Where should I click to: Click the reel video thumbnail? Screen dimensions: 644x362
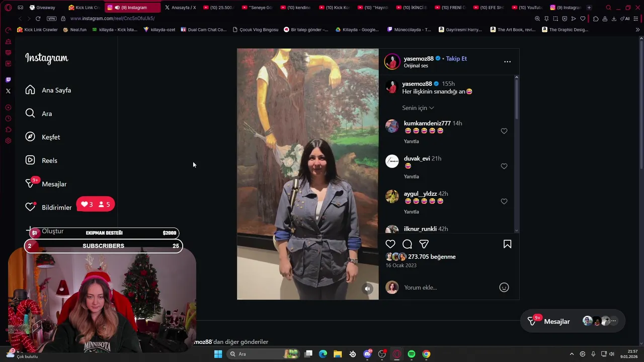point(307,174)
